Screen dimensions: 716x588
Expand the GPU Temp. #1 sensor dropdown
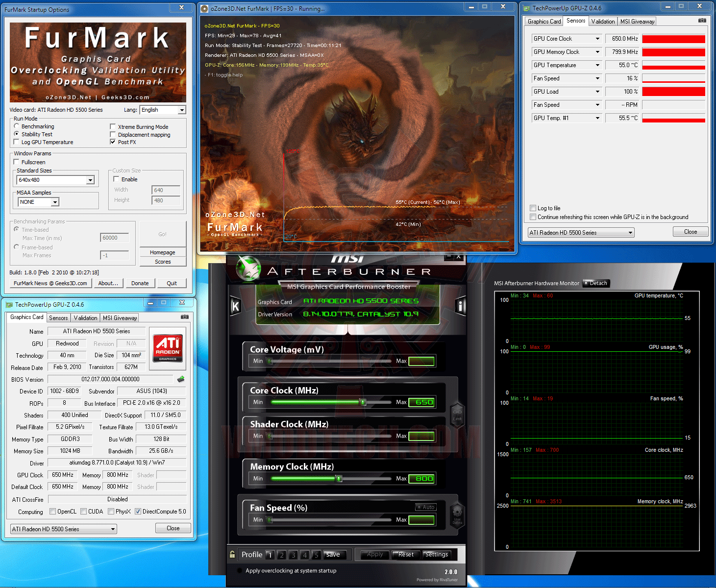597,118
